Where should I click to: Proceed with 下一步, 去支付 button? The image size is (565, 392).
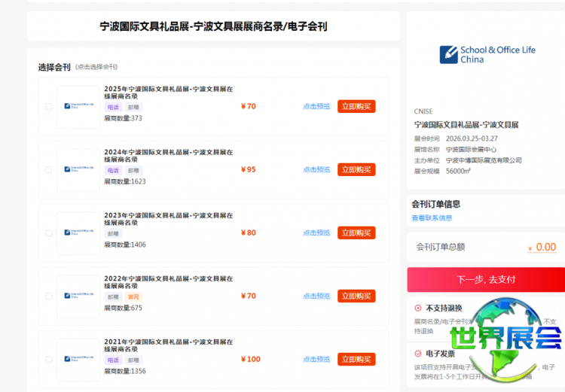click(x=486, y=279)
